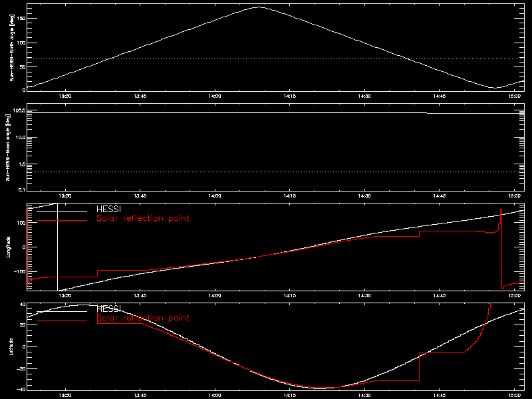Select the HESSI legend label in Latitude plot
Image resolution: width=532 pixels, height=399 pixels.
(x=108, y=309)
